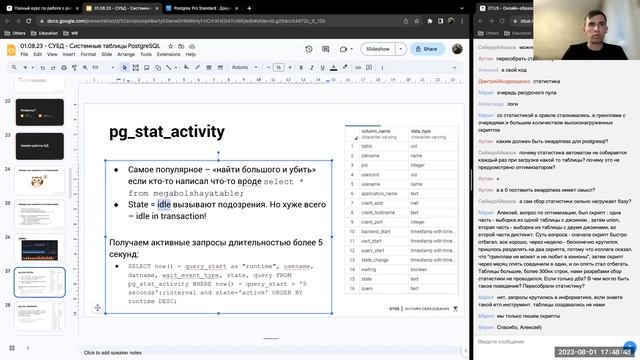The height and width of the screenshot is (360, 640).
Task: Click the Google account avatar
Action: coord(457,49)
